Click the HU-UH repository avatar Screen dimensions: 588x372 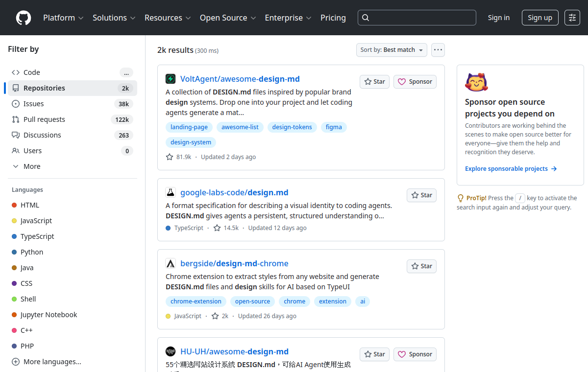[x=171, y=351]
